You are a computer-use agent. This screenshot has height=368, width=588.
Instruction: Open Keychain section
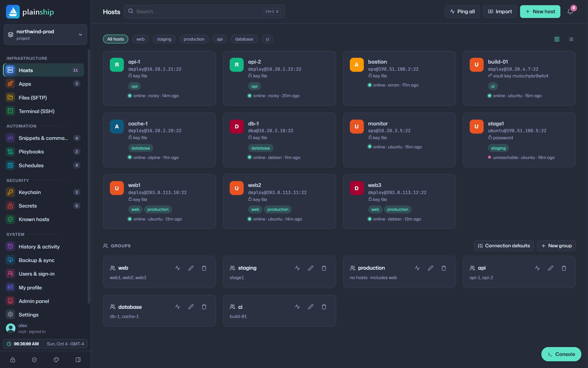tap(44, 192)
